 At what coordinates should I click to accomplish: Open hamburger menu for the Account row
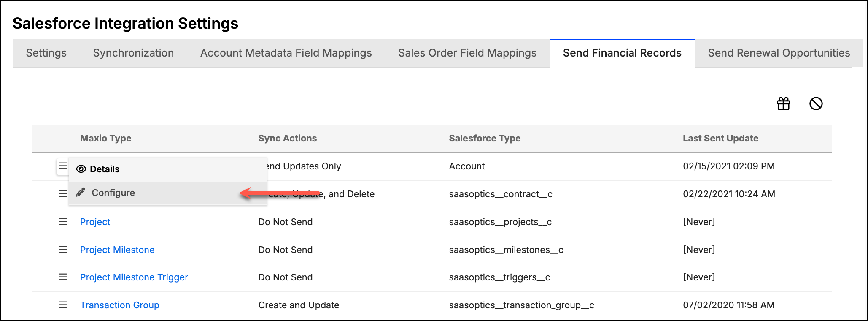[x=63, y=166]
